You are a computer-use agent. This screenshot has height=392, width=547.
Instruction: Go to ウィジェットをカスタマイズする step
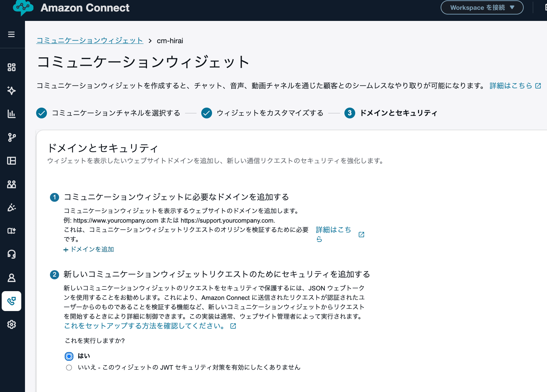pyautogui.click(x=270, y=113)
